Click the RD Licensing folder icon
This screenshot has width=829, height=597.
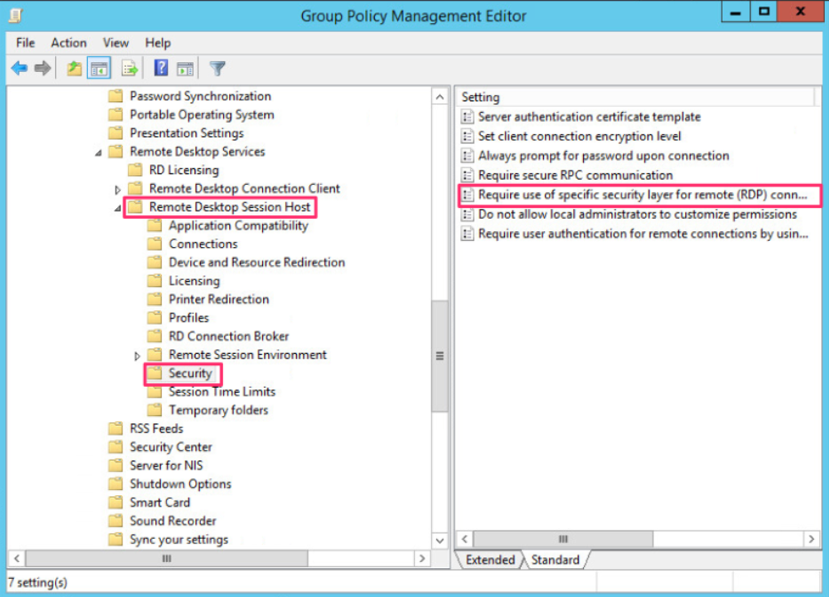[135, 170]
